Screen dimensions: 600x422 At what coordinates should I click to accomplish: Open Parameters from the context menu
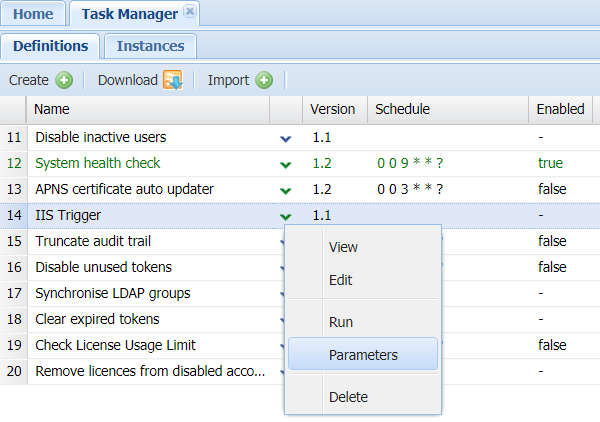tap(363, 355)
